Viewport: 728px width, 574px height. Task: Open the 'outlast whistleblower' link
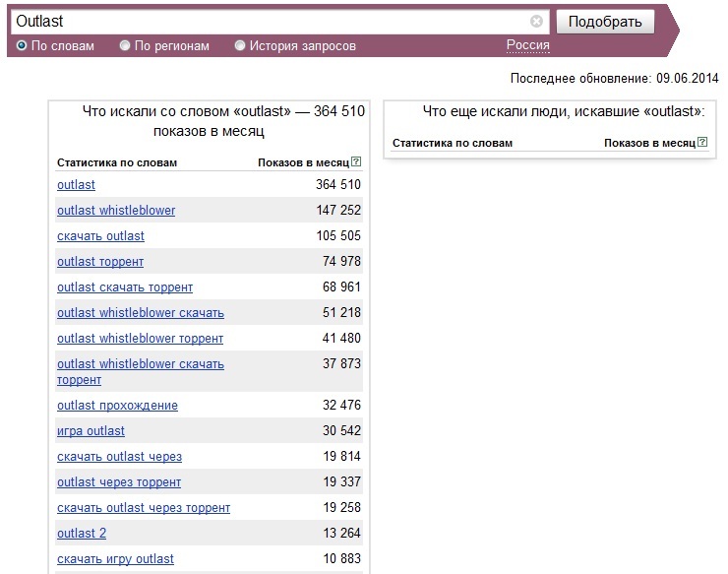point(116,211)
